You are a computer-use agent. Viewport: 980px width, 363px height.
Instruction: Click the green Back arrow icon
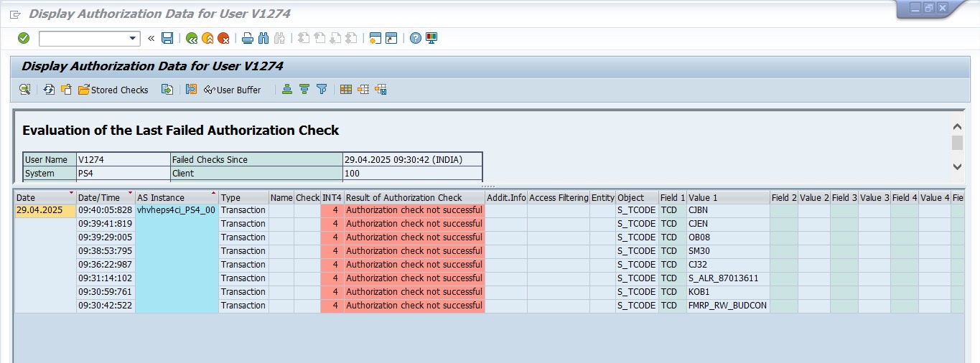pyautogui.click(x=191, y=38)
